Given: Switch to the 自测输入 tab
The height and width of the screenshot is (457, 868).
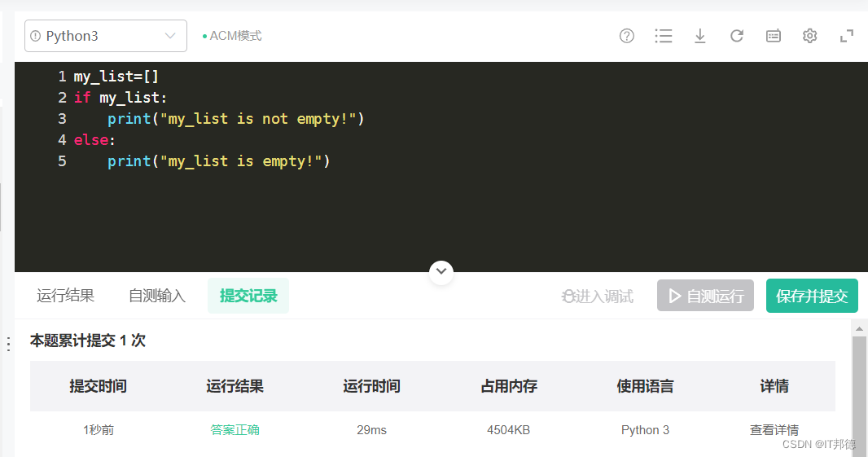Looking at the screenshot, I should click(156, 296).
